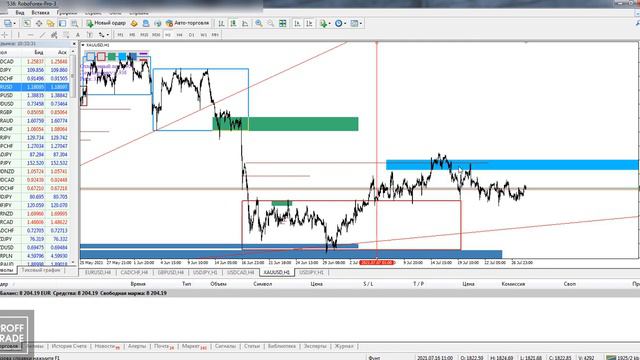640x360 pixels.
Task: Expand the indicators dropdown arrow
Action: [329, 24]
